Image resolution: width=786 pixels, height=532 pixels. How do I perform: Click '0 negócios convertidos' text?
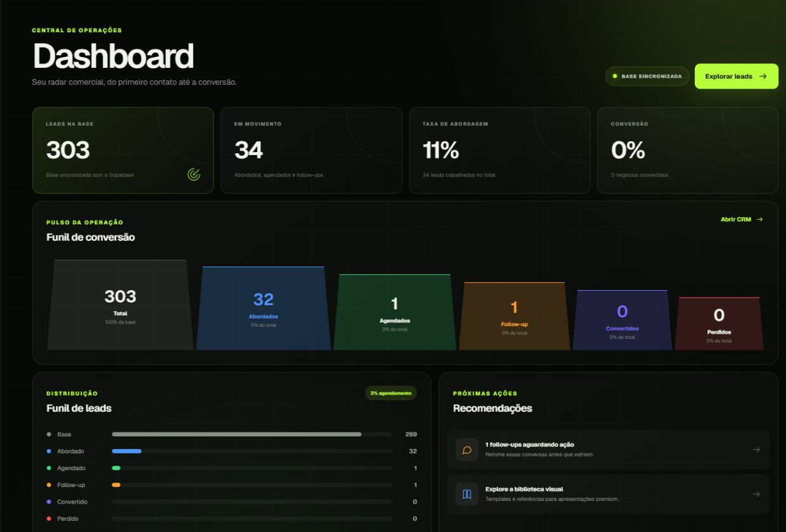640,175
